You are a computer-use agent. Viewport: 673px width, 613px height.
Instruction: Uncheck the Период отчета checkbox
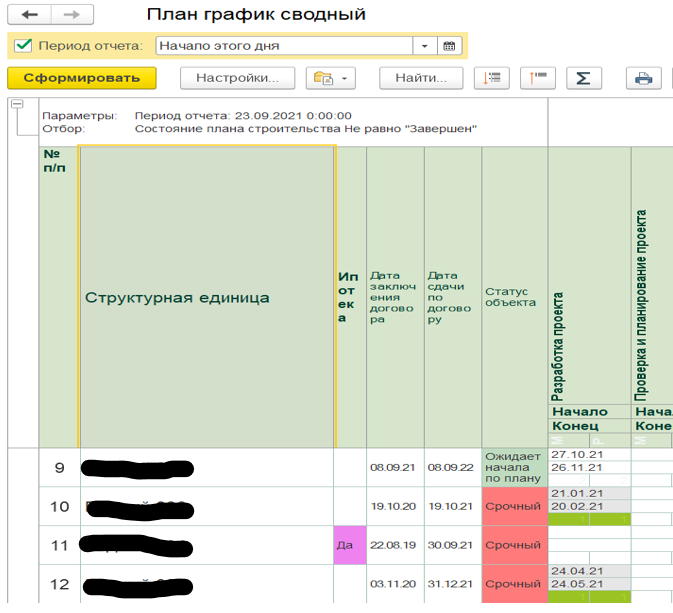point(23,46)
